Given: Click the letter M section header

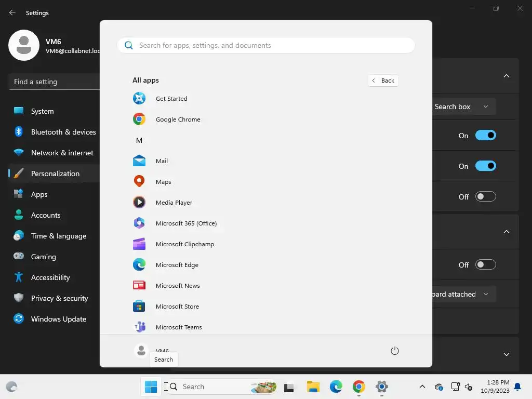Looking at the screenshot, I should click(x=139, y=140).
